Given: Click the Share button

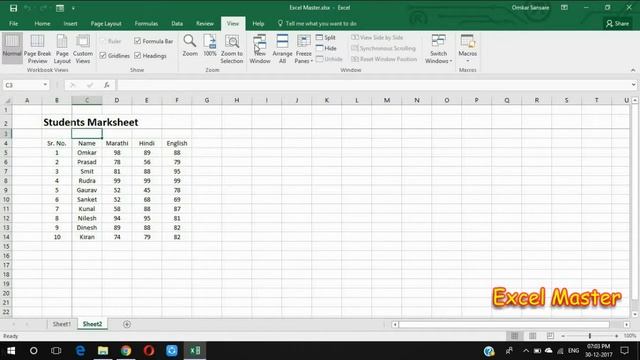Looking at the screenshot, I should [x=617, y=24].
